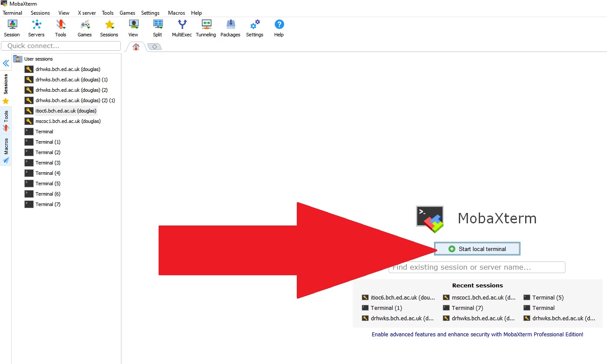Open the Session toolbar icon
This screenshot has height=364, width=607.
12,28
